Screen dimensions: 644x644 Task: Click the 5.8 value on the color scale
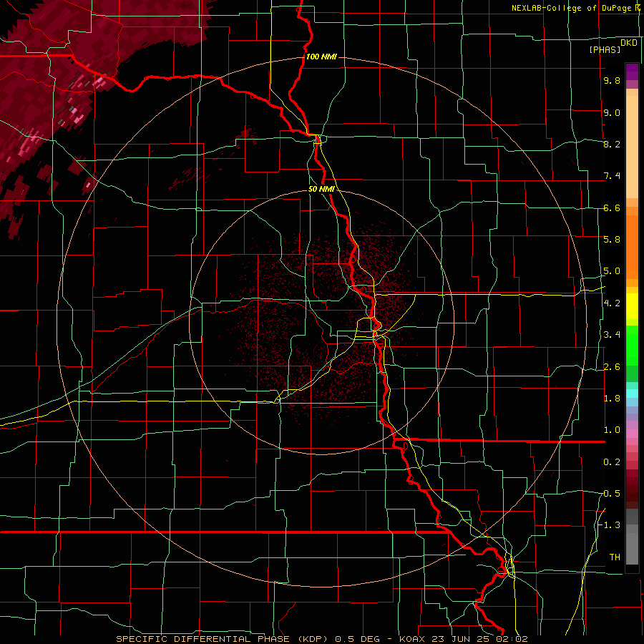[x=612, y=240]
